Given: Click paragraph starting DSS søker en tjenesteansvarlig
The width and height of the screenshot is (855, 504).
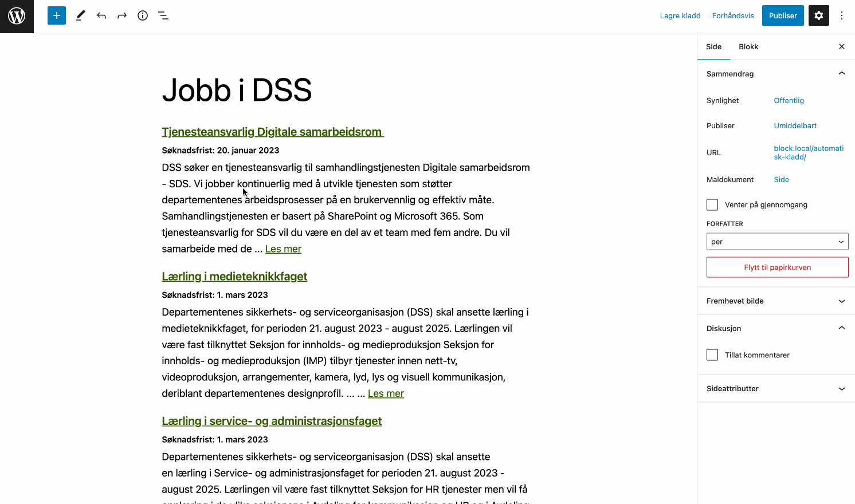Looking at the screenshot, I should coord(346,208).
